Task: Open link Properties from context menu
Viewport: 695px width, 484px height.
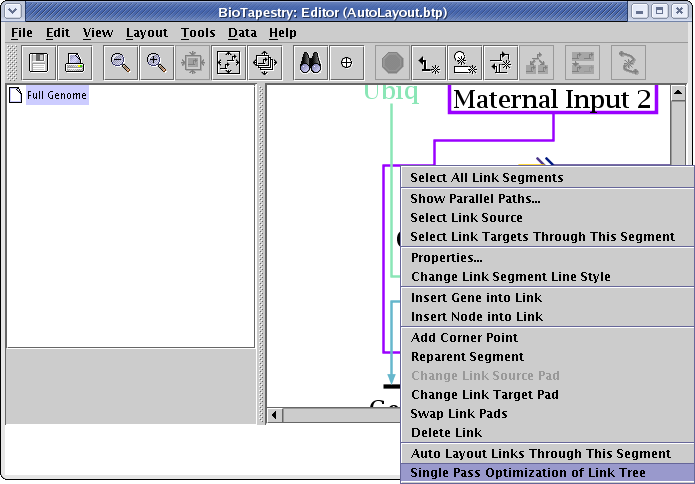Action: [x=446, y=258]
